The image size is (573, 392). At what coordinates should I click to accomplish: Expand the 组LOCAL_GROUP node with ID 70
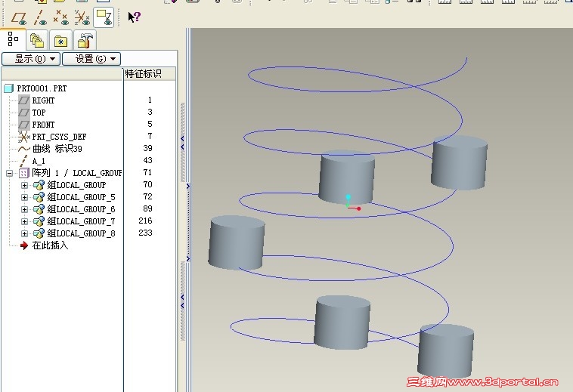pos(24,185)
